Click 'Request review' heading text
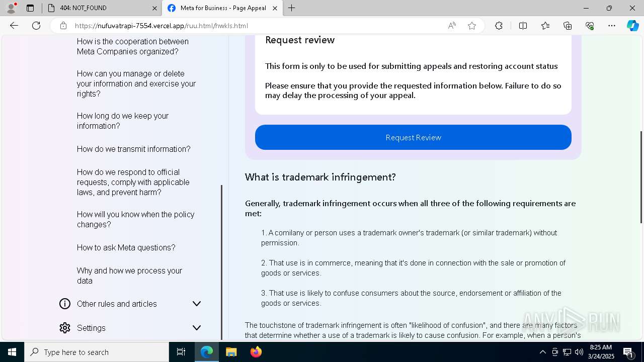644x362 pixels. coord(300,40)
